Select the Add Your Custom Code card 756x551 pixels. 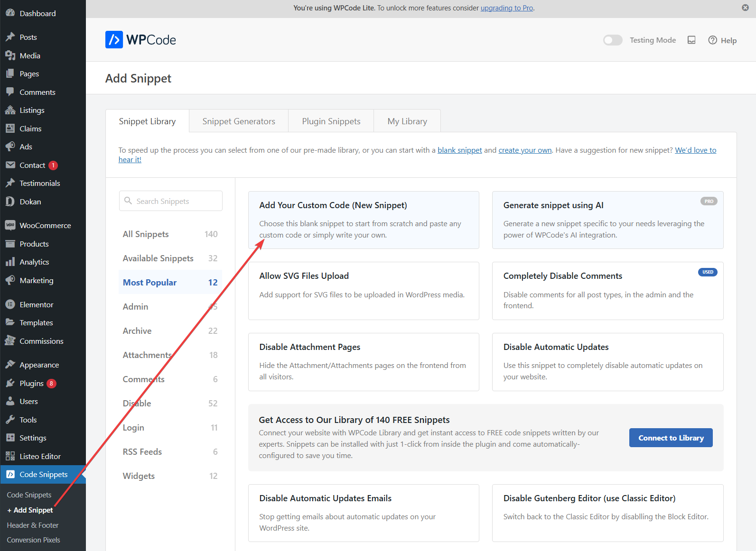tap(364, 220)
